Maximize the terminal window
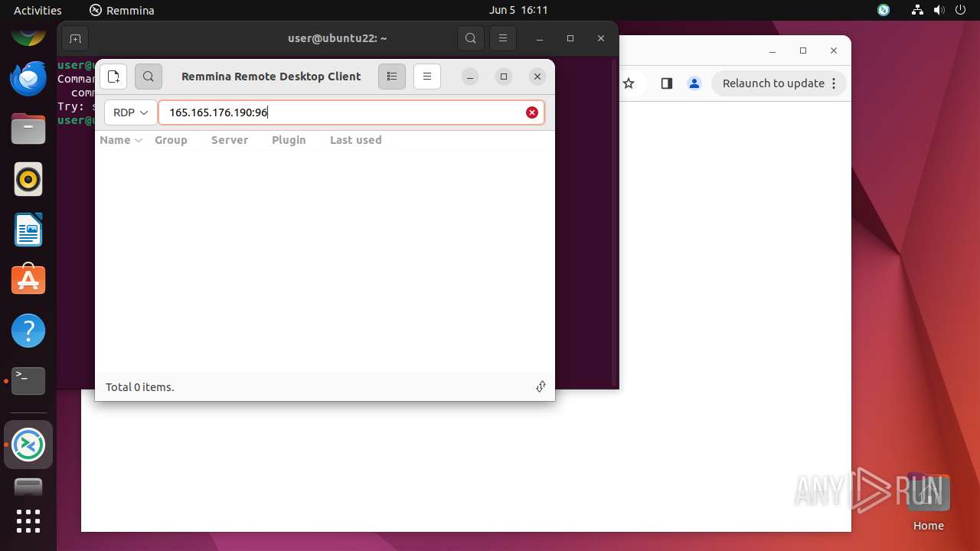Viewport: 980px width, 551px height. (x=570, y=38)
